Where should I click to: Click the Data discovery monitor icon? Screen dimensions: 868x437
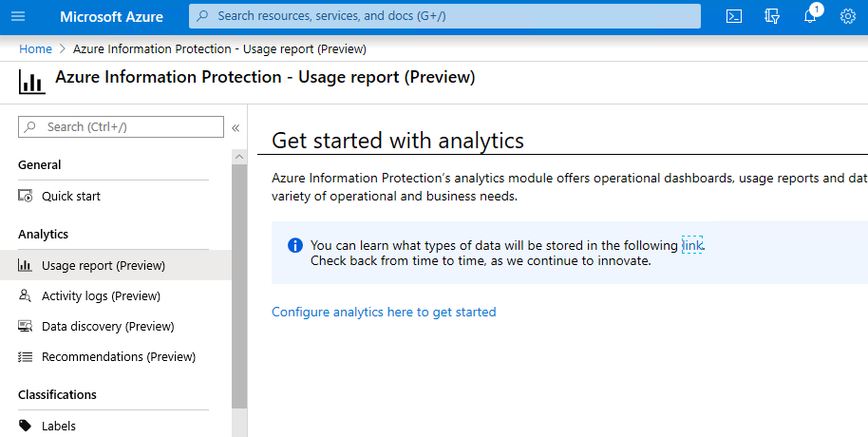(25, 326)
